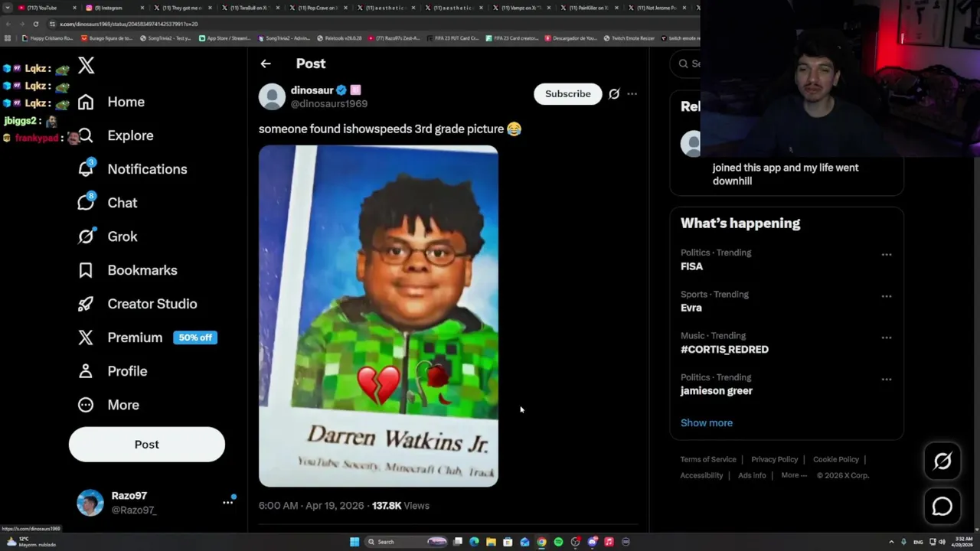Open the #CORTIS_REDRED trending topic
The height and width of the screenshot is (551, 980).
724,349
